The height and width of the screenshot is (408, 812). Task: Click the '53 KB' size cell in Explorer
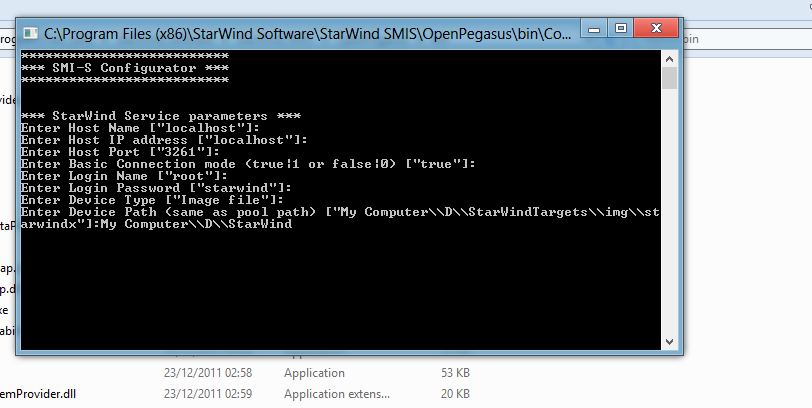[455, 373]
